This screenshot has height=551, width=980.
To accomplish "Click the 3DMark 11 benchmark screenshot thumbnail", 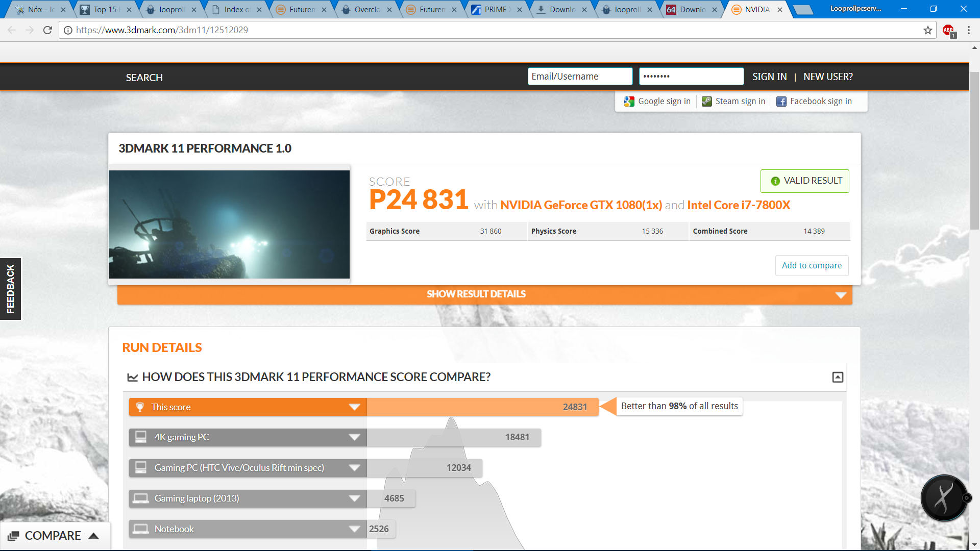I will (229, 224).
